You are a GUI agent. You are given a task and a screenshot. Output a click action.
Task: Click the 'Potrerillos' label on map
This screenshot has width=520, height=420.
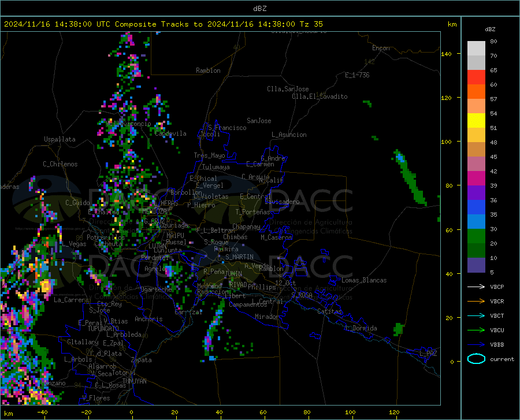point(106,237)
